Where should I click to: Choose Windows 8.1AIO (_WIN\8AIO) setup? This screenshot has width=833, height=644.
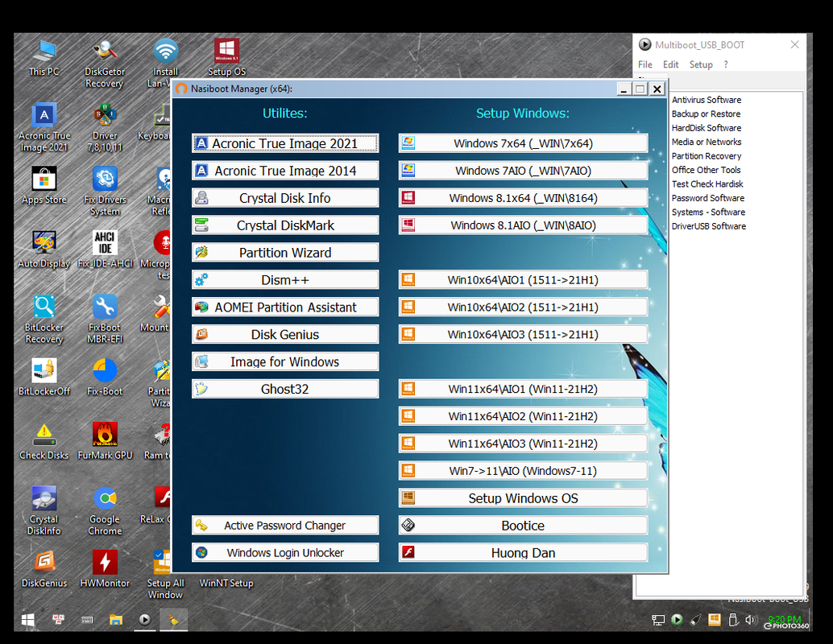click(x=524, y=225)
